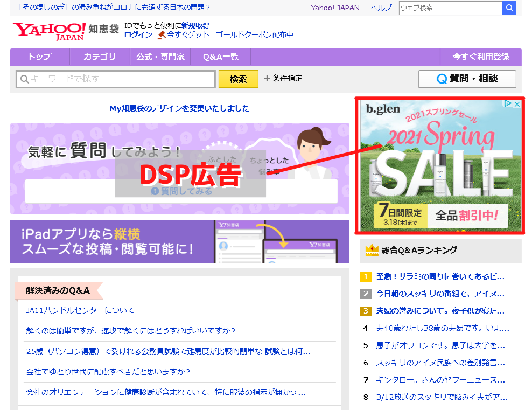Open 会社のオリエンテーション question link
532x410 pixels.
[x=166, y=392]
